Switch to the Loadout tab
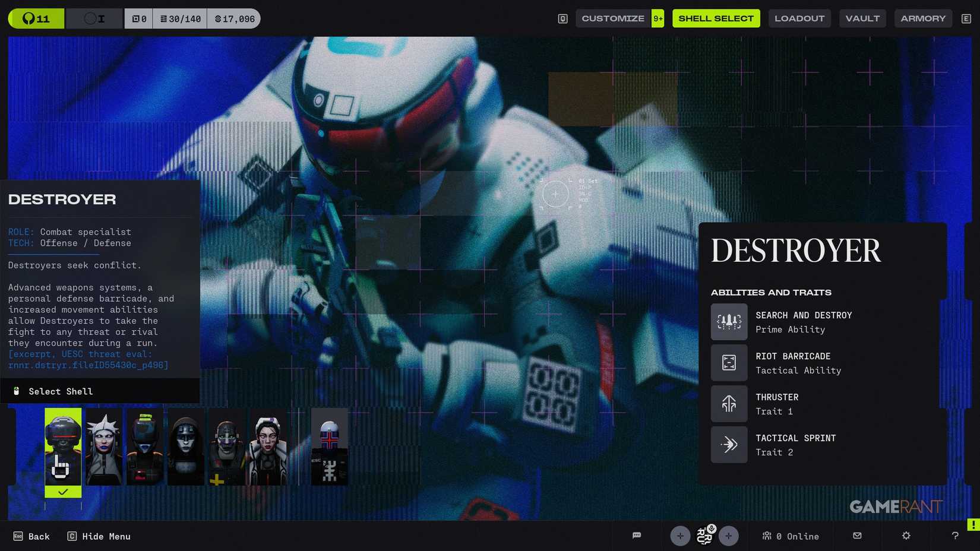This screenshot has height=551, width=980. click(x=799, y=18)
